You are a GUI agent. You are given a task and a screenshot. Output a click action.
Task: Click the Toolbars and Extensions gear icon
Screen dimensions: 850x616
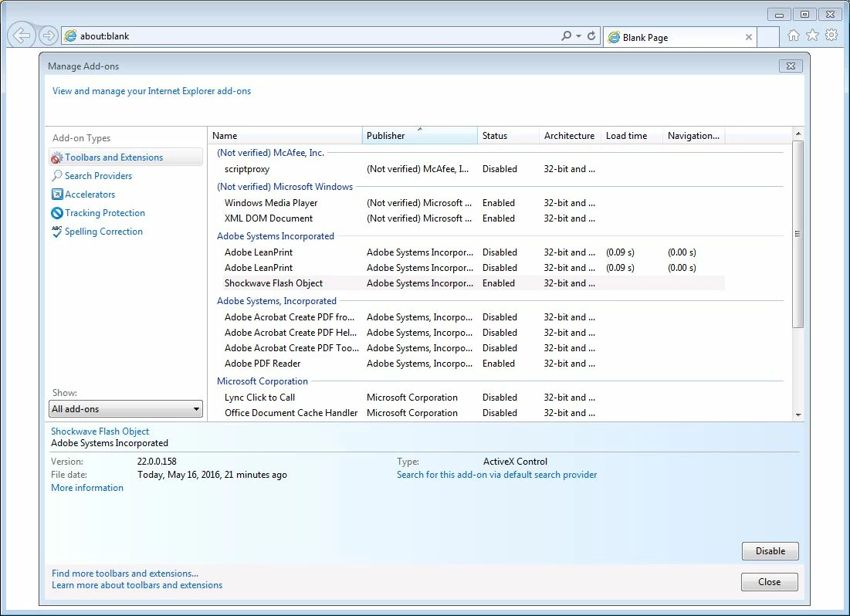[56, 157]
